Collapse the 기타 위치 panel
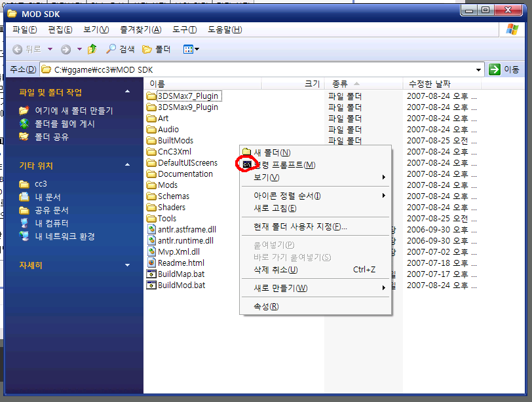532x402 pixels. click(x=127, y=165)
